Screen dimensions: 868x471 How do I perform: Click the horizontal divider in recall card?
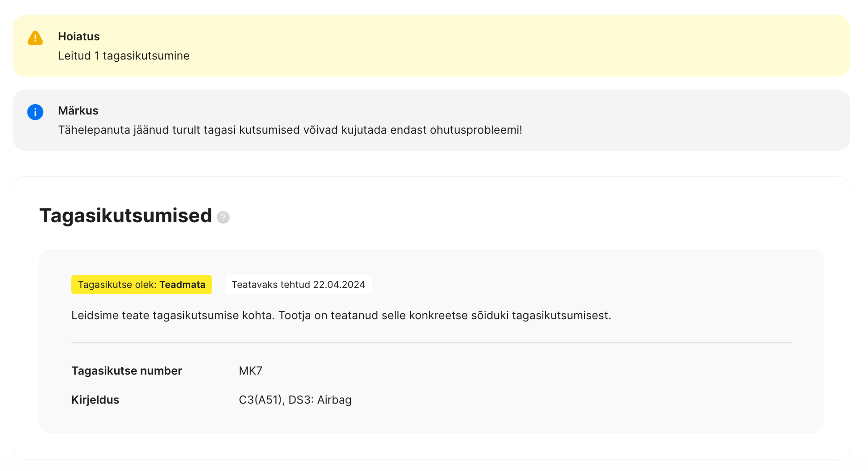pyautogui.click(x=431, y=343)
